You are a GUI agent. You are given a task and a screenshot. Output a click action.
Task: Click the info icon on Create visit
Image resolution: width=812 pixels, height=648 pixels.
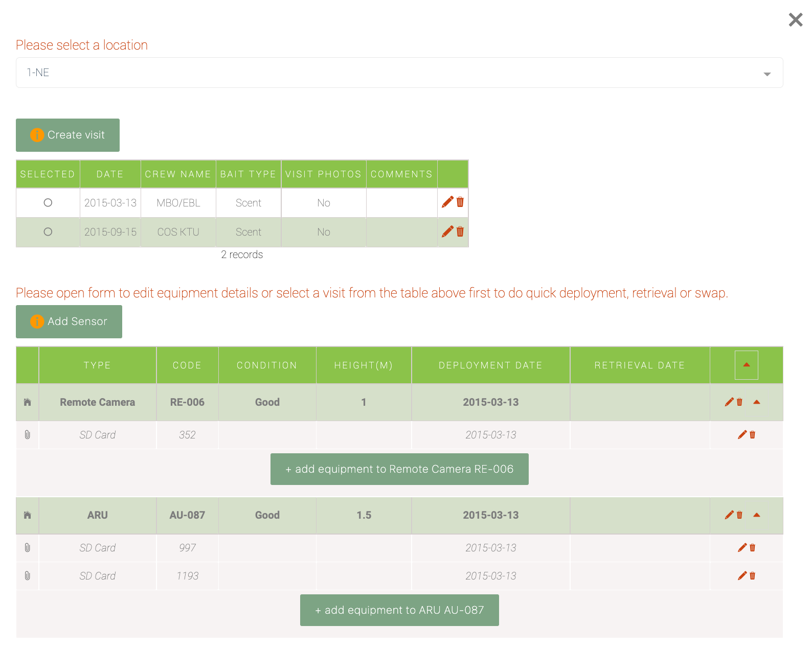click(37, 135)
